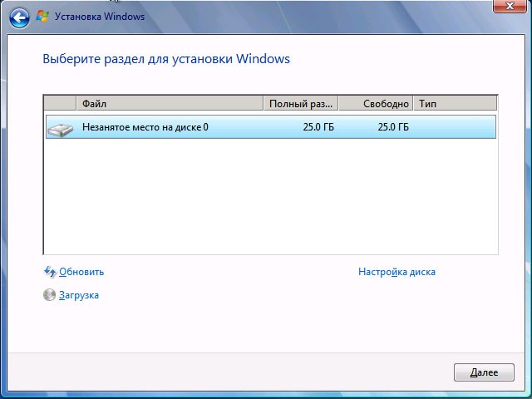Viewport: 532px width, 399px height.
Task: Click the CD disc icon beside Загрузка
Action: 50,295
